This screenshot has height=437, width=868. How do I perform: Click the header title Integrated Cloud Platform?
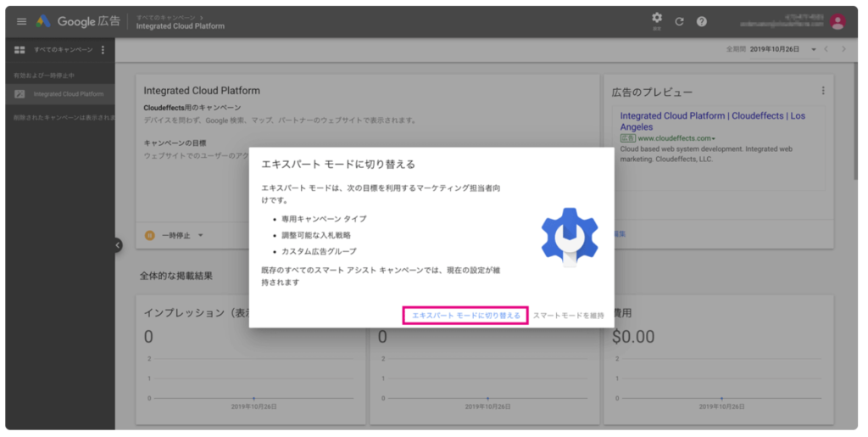point(181,26)
